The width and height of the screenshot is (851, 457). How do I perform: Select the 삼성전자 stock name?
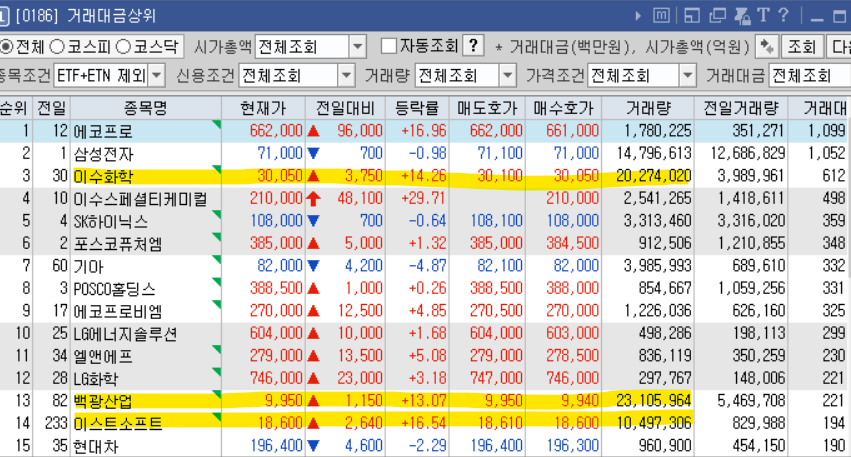[104, 154]
